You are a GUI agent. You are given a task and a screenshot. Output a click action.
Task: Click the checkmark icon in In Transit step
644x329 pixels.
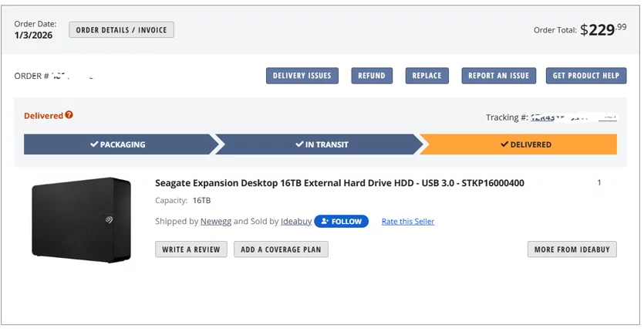(x=299, y=144)
